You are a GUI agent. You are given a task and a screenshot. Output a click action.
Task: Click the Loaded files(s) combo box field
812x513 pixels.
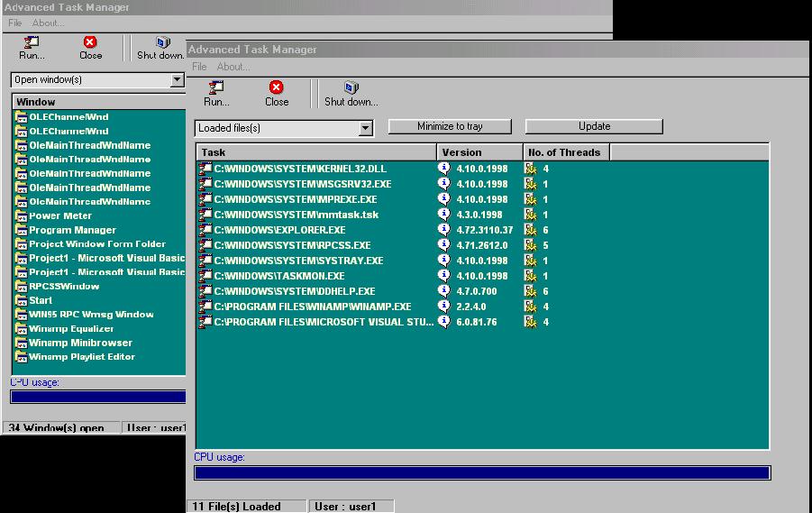tap(284, 128)
